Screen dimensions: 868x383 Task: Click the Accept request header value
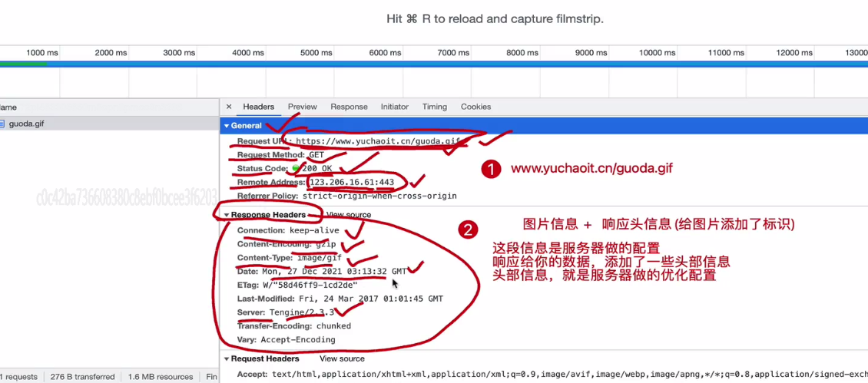(569, 374)
